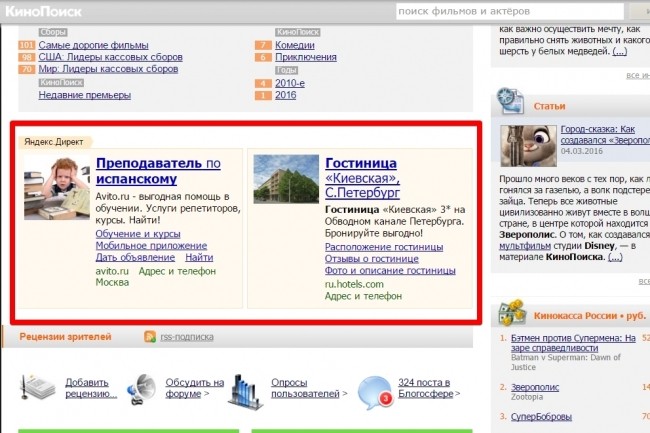The height and width of the screenshot is (433, 650).
Task: Open "Кинокасса России" section heading
Action: [589, 316]
